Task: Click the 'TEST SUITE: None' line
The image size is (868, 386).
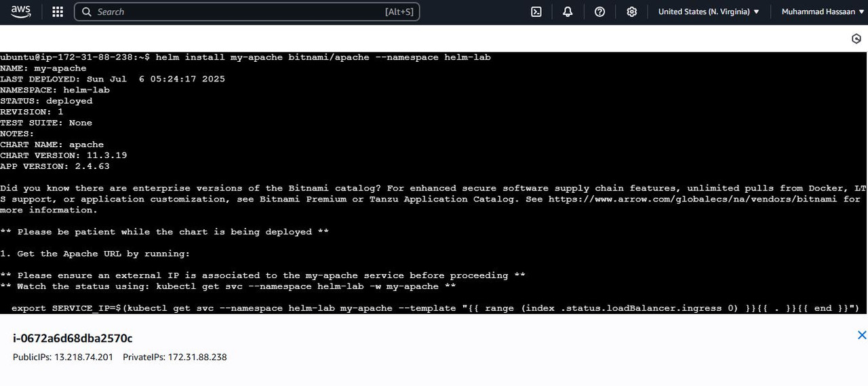Action: click(x=46, y=123)
